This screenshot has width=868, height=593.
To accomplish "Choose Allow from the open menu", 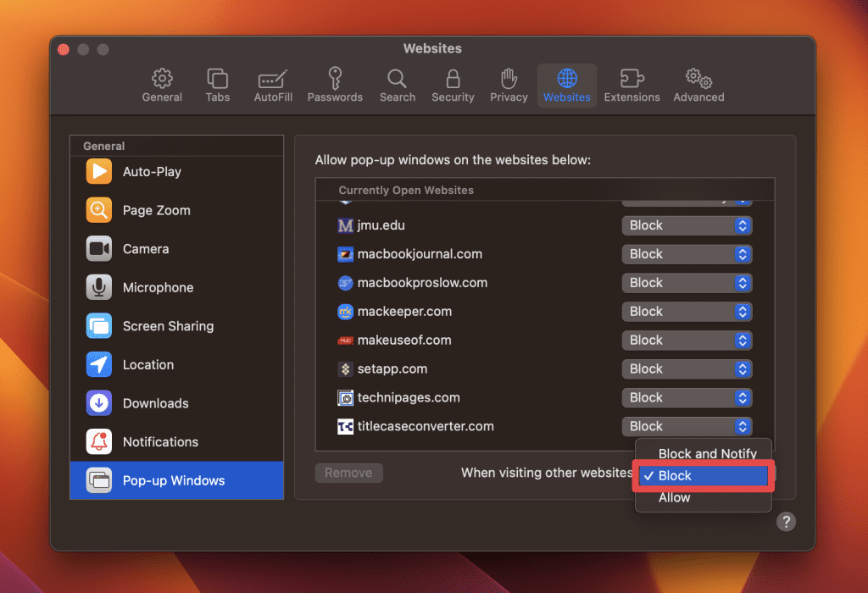I will click(x=675, y=497).
